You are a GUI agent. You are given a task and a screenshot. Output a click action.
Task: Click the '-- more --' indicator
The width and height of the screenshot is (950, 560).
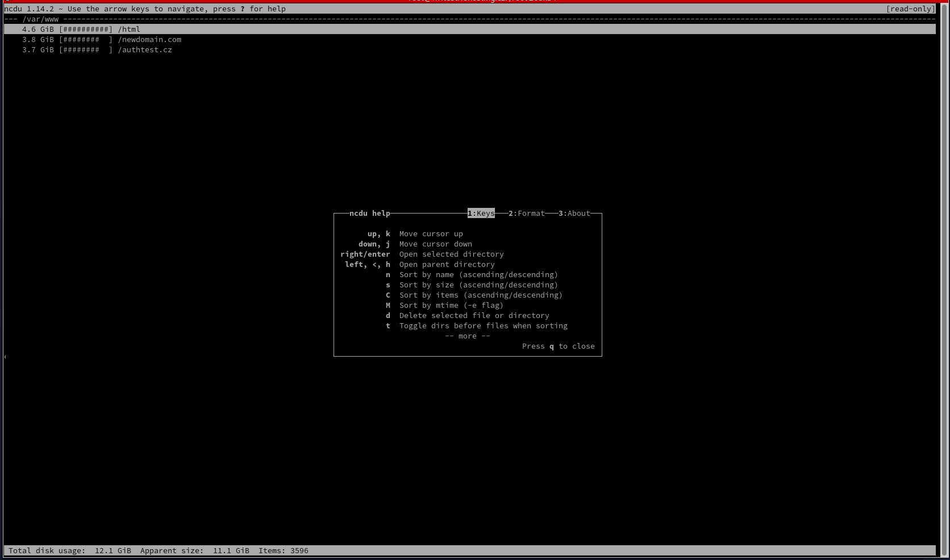(x=468, y=336)
